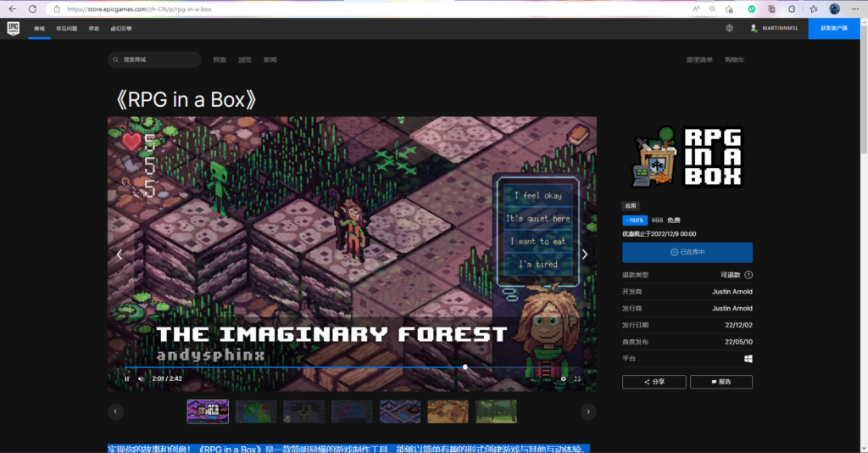Open Read Aloud icon in address bar
The height and width of the screenshot is (453, 868).
pos(696,8)
